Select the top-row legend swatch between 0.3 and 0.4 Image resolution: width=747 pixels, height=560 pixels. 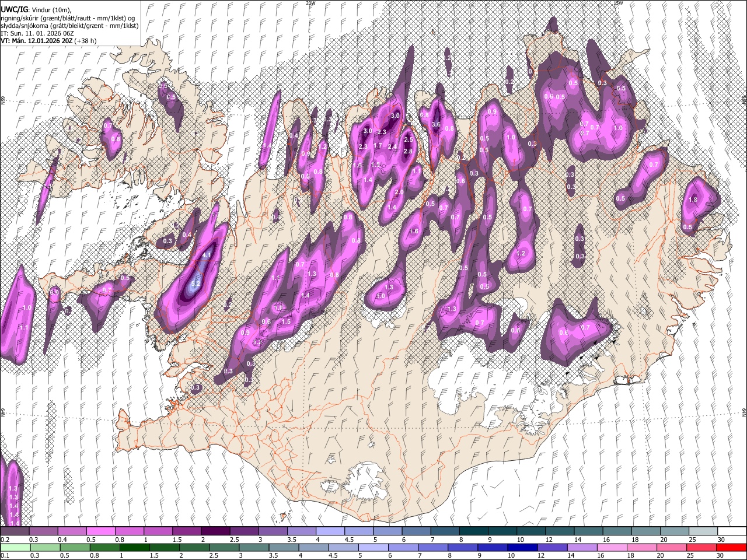tap(43, 531)
